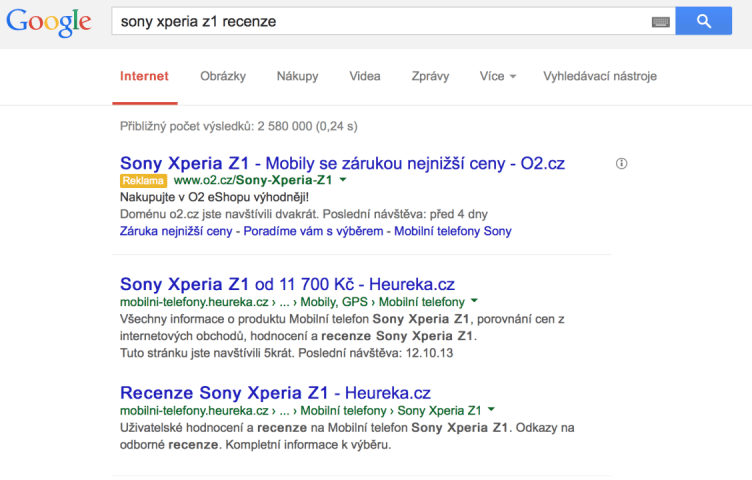752x480 pixels.
Task: Open the O2.cz Sony Xperia Z1 ad title
Action: 342,164
